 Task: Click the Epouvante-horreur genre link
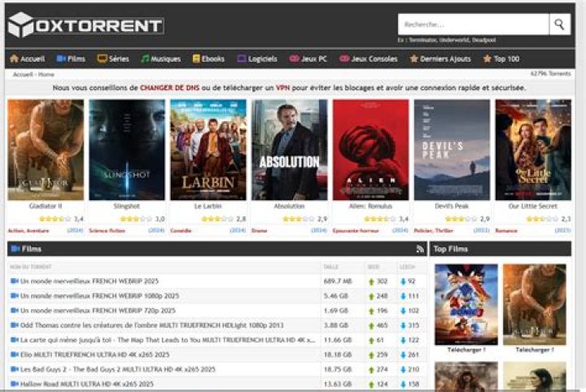pyautogui.click(x=356, y=231)
